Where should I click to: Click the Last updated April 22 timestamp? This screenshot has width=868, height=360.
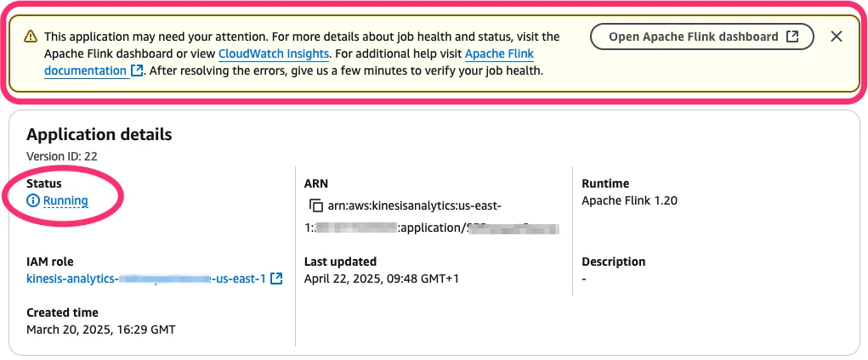(382, 278)
